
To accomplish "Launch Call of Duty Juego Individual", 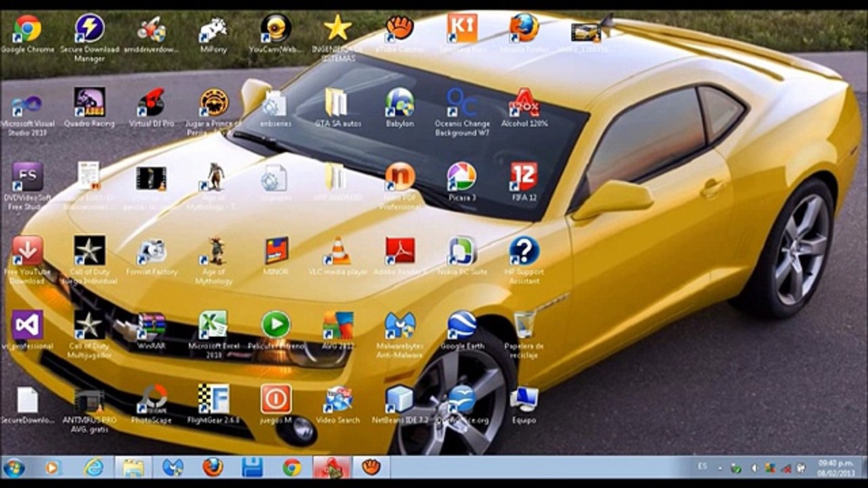I will click(x=90, y=251).
